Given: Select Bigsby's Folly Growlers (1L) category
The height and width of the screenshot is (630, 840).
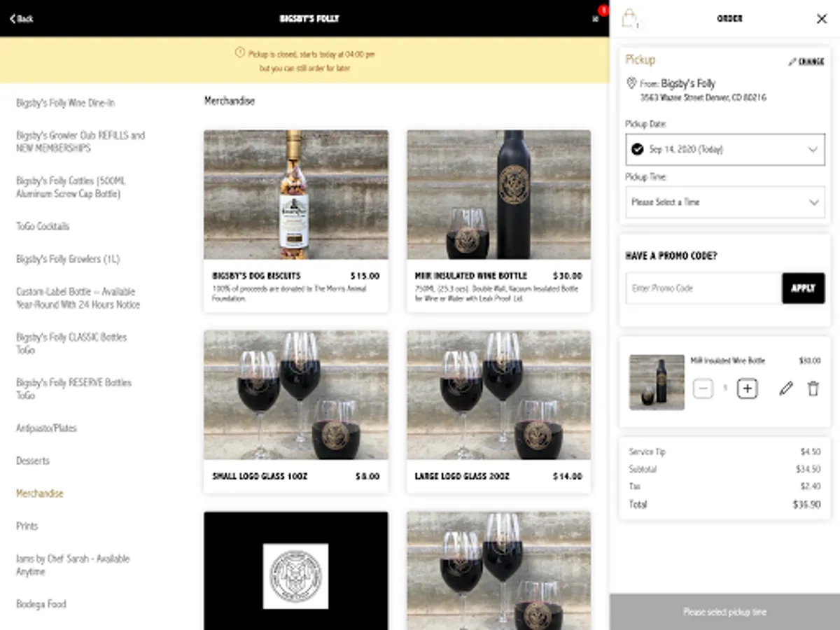Looking at the screenshot, I should (68, 259).
